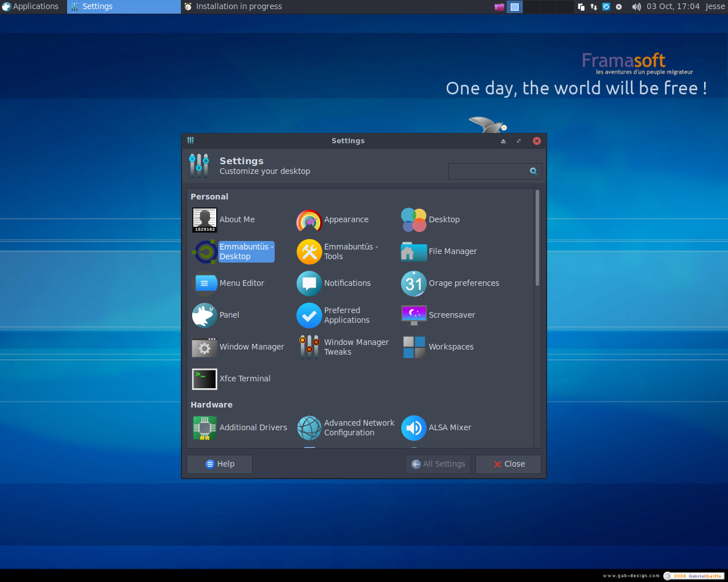728x582 pixels.
Task: Open the Workspaces grid icon
Action: coord(414,347)
